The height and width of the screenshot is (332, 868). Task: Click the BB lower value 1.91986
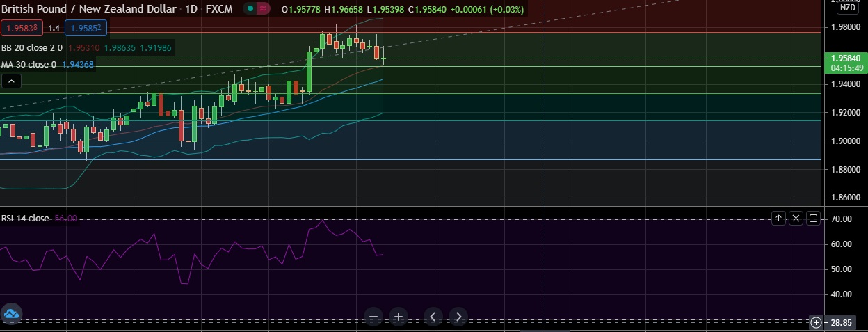pyautogui.click(x=156, y=48)
